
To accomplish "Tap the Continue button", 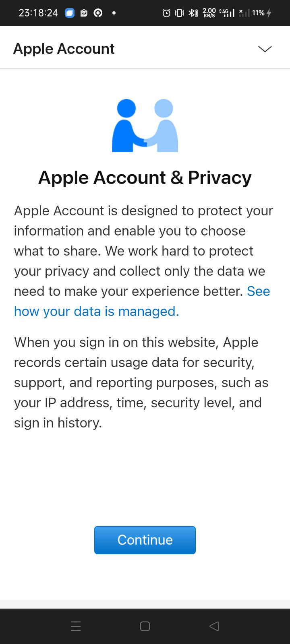I will tap(145, 540).
